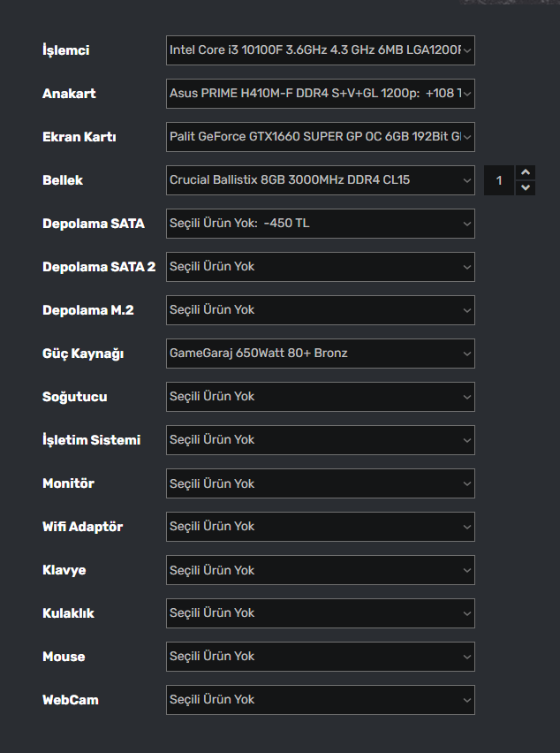This screenshot has height=753, width=560.
Task: Open the Ekran Kartı graphics card dropdown
Action: coord(320,137)
